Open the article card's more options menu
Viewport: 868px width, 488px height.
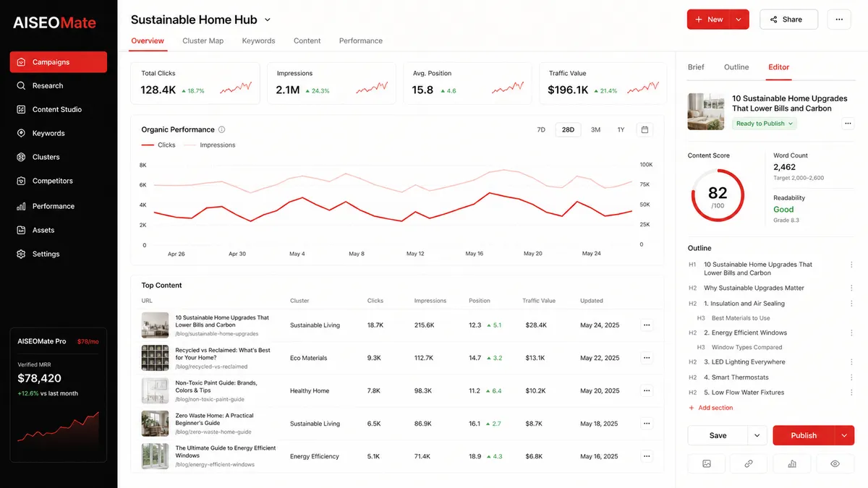848,124
